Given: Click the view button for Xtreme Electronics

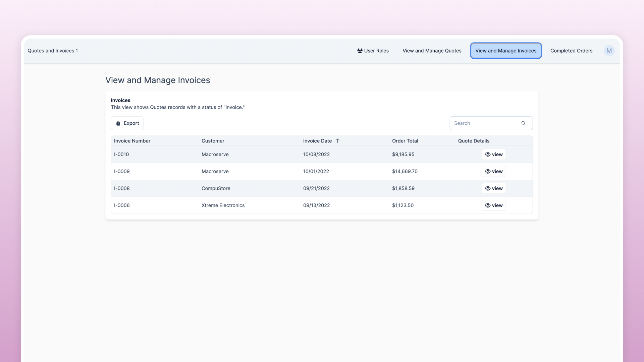Looking at the screenshot, I should (x=494, y=205).
